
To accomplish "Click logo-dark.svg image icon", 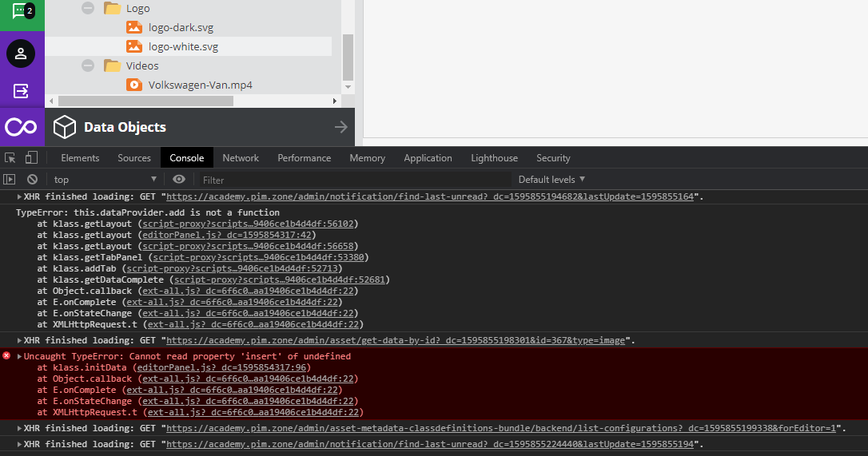I will point(134,27).
